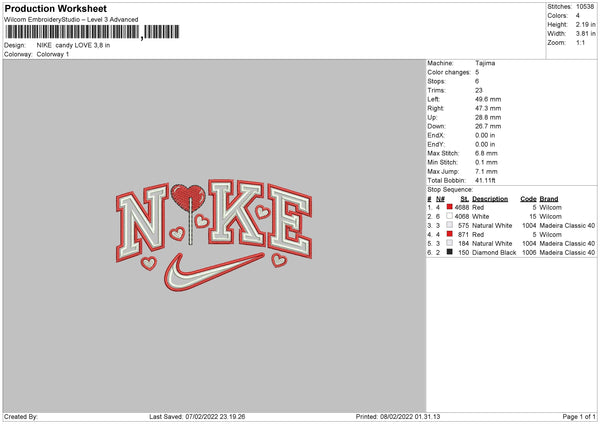Click 'Last Saved: 07/02/2022 23.19.26' footer text
600x424 pixels.
(197, 416)
